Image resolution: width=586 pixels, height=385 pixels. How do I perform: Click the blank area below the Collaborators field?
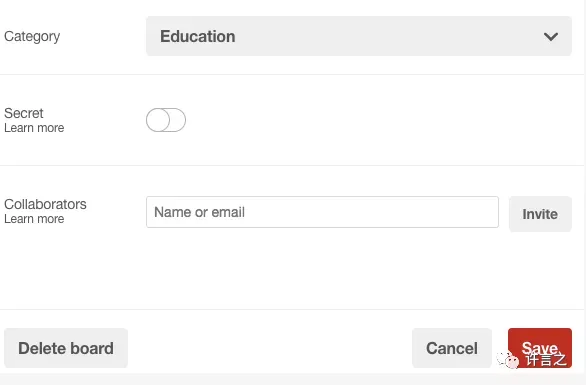(x=292, y=269)
